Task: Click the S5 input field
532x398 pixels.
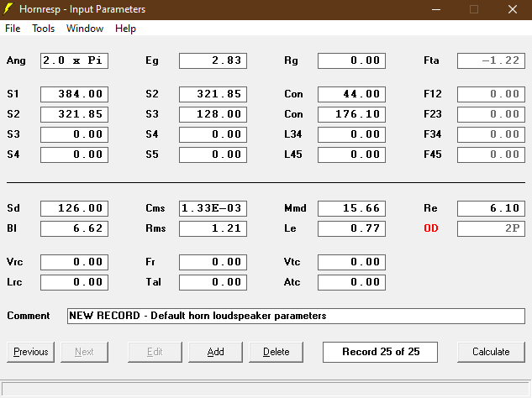Action: point(213,154)
